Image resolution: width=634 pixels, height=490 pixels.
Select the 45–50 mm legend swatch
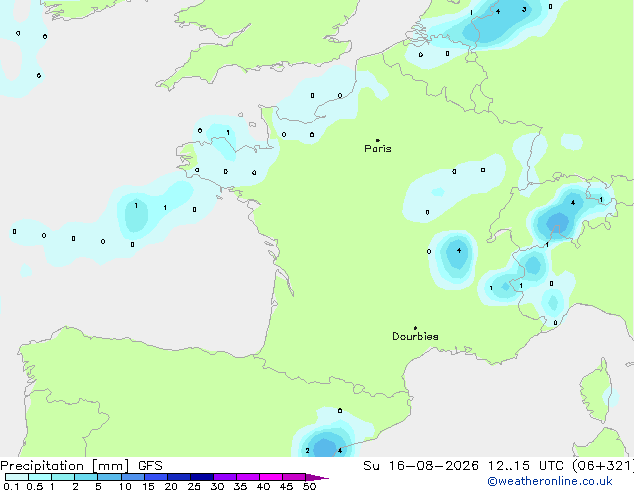pos(294,477)
